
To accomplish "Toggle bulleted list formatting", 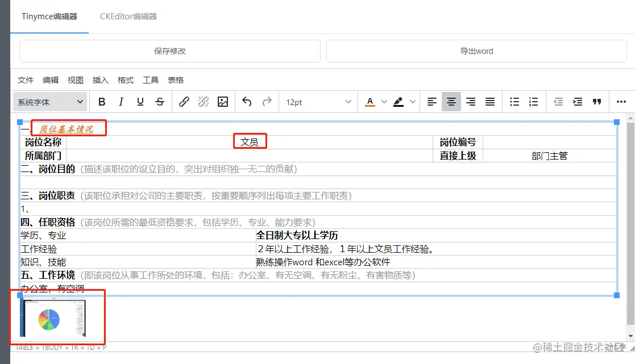I will click(514, 102).
